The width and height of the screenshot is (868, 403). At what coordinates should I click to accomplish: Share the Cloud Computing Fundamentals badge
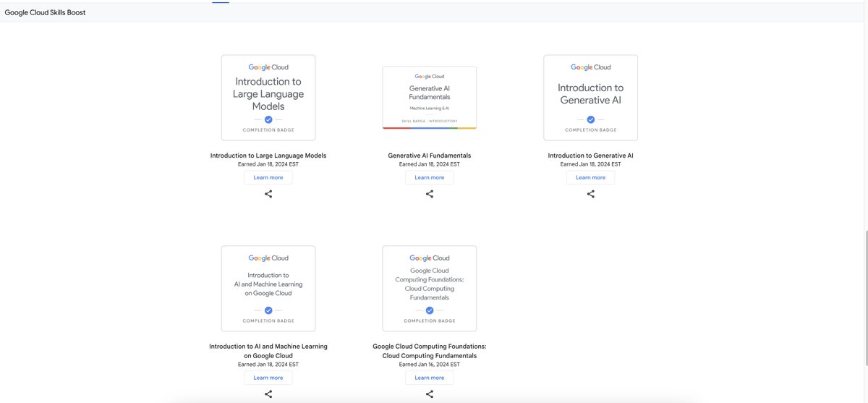click(x=430, y=394)
